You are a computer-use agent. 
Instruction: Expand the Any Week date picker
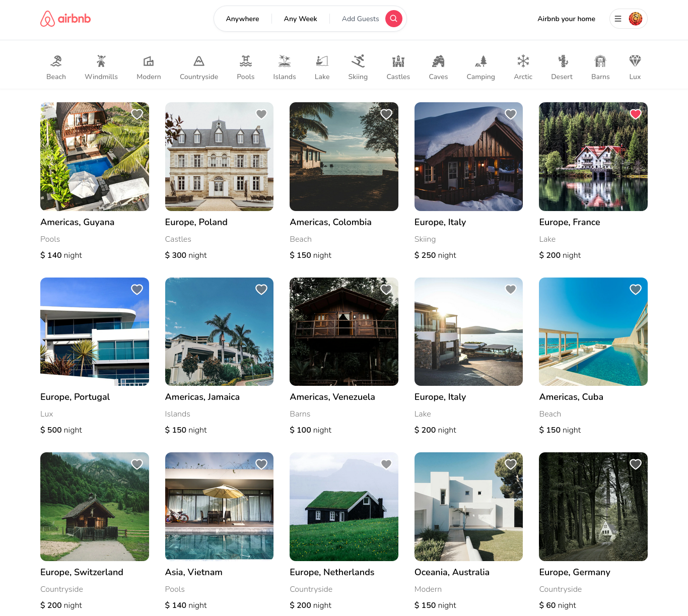point(300,19)
